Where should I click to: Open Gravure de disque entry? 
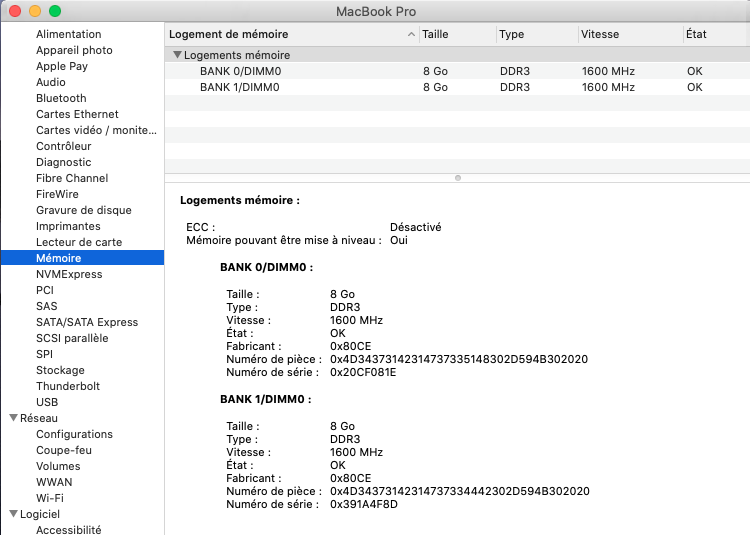(84, 210)
